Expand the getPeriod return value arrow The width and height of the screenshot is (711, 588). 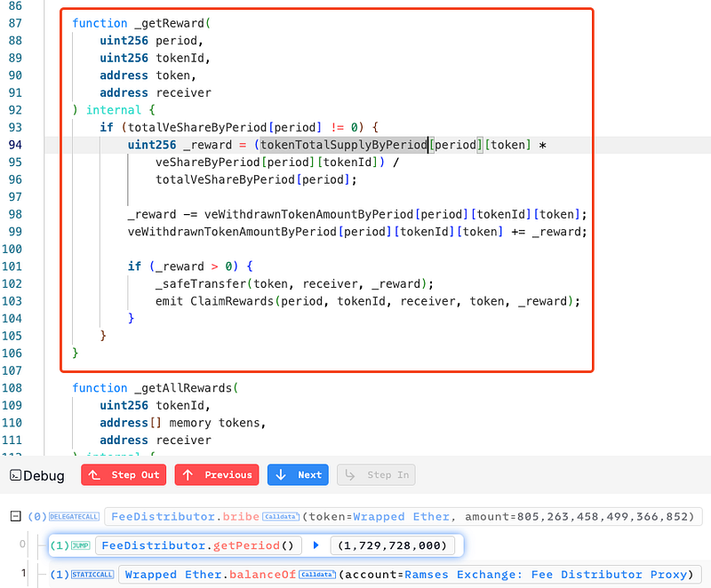click(316, 544)
